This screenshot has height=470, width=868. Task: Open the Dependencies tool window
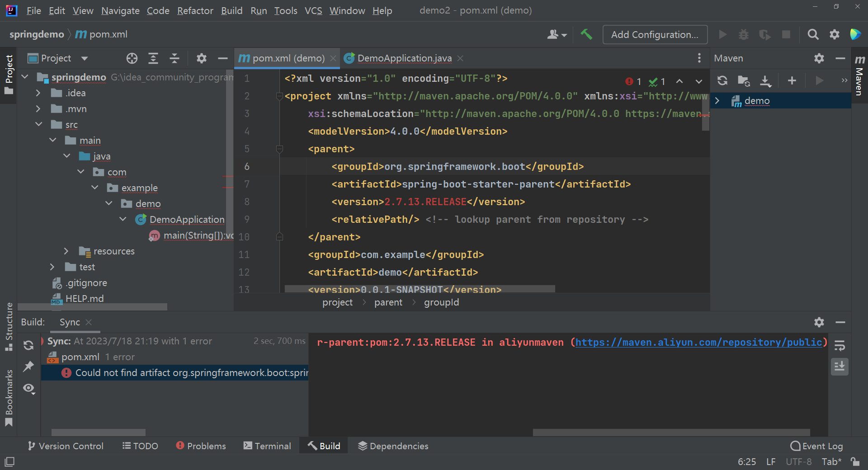point(393,446)
